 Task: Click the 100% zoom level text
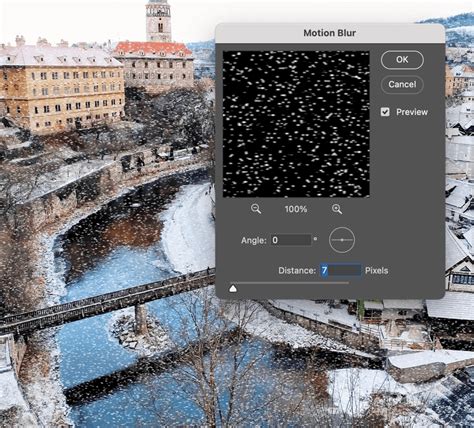(x=296, y=209)
